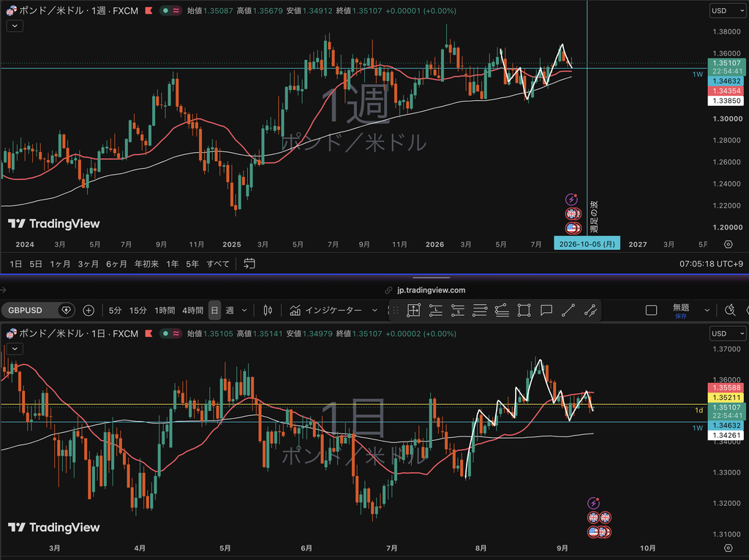
Task: Select the rectangle shape drawing tool
Action: click(x=524, y=310)
